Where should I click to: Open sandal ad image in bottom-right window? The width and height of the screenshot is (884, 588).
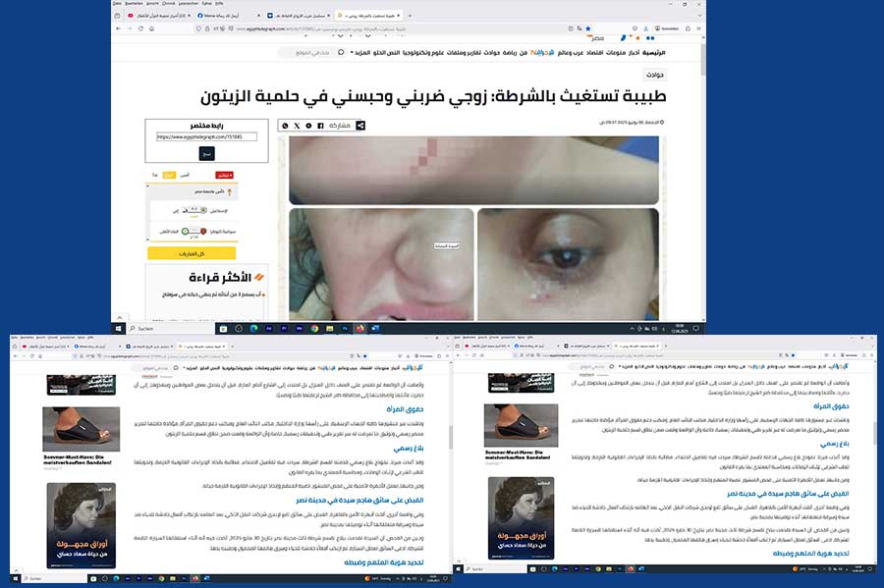pyautogui.click(x=521, y=425)
